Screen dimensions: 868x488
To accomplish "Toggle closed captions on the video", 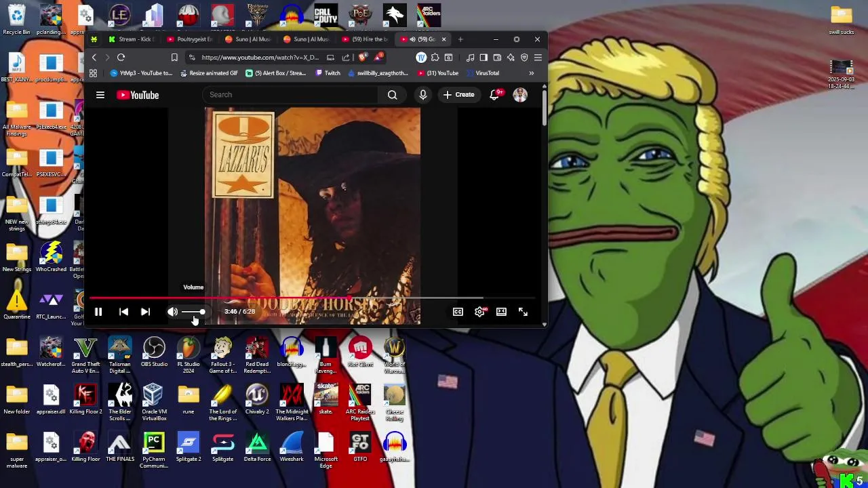I will click(458, 312).
